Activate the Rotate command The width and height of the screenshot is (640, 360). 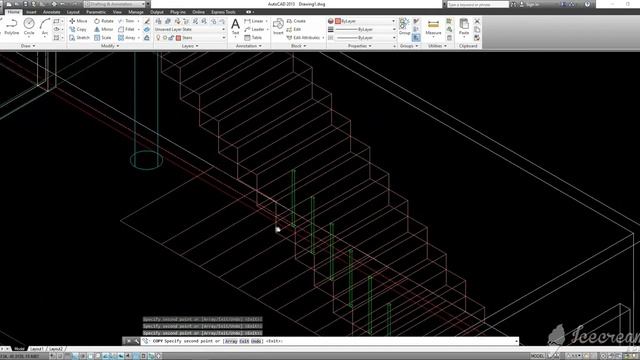click(104, 21)
